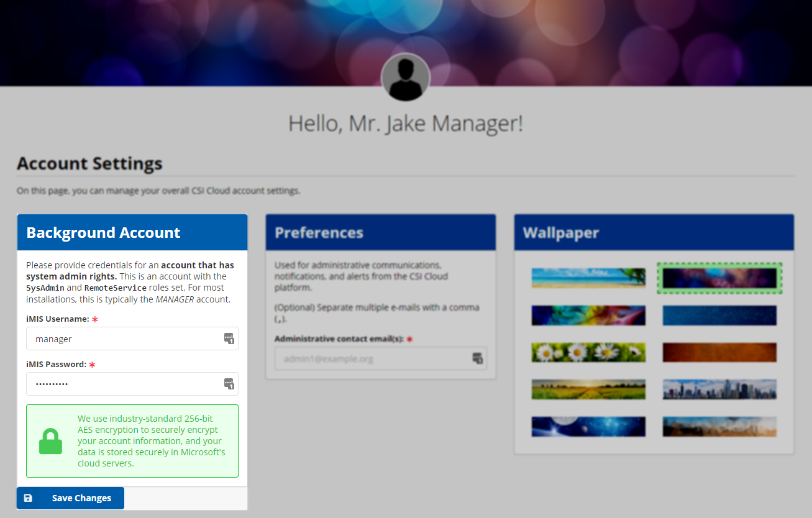Choose the blue space planet wallpaper
Image resolution: width=812 pixels, height=518 pixels.
coord(588,427)
